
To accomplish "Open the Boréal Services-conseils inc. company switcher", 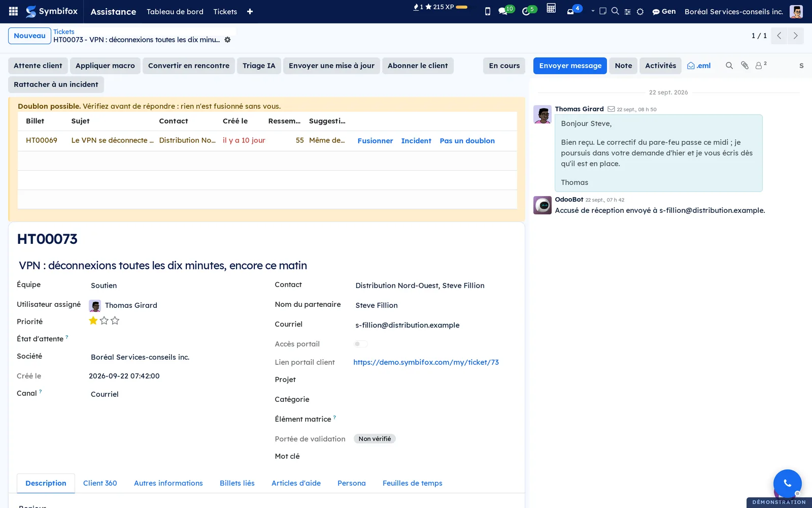I will pos(733,12).
